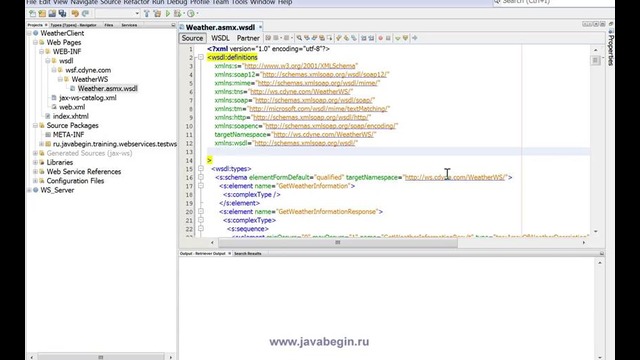
Task: Click the Clean and Build icon
Action: point(157,13)
